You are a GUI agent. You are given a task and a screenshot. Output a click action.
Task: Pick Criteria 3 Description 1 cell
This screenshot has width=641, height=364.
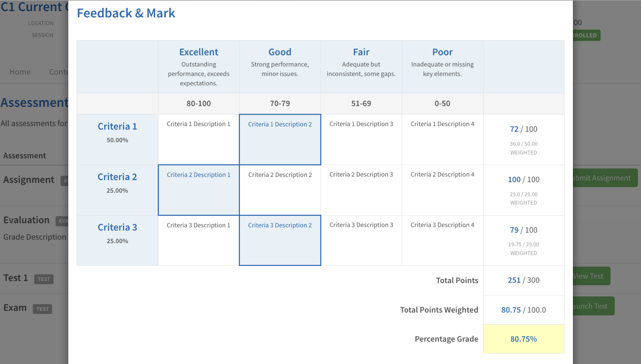pyautogui.click(x=198, y=240)
